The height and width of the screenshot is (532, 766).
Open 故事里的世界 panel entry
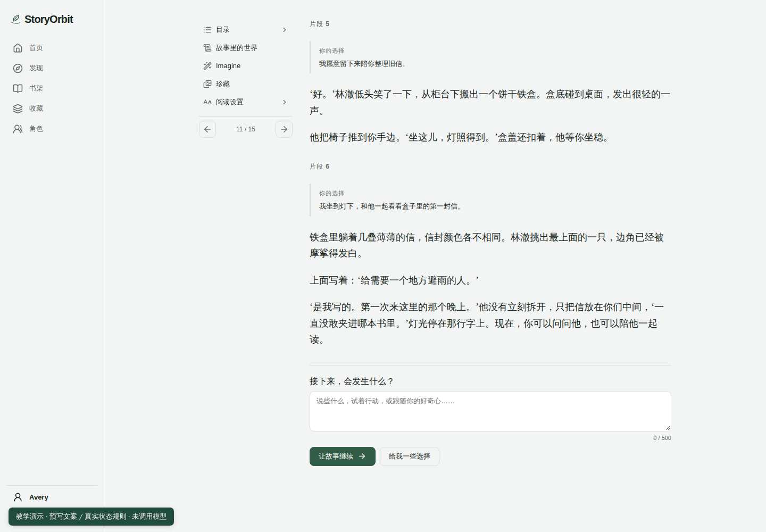point(246,48)
